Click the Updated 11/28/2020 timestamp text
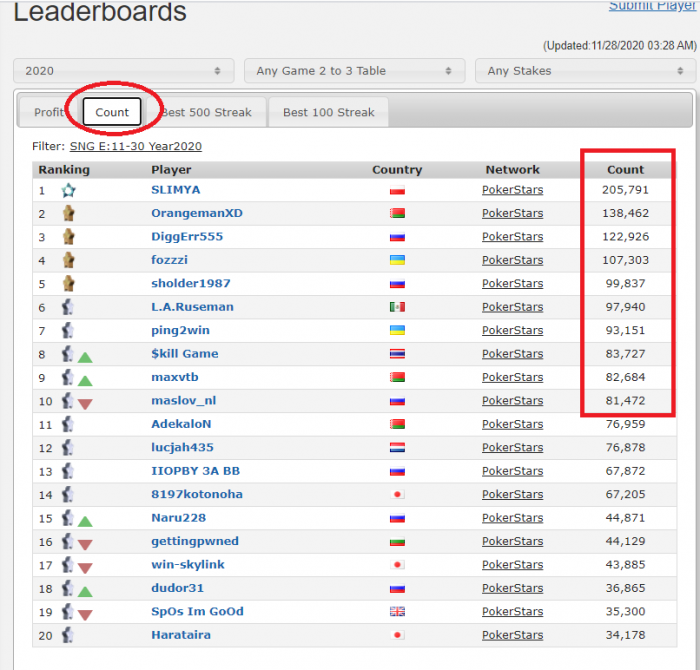700x670 pixels. 620,46
